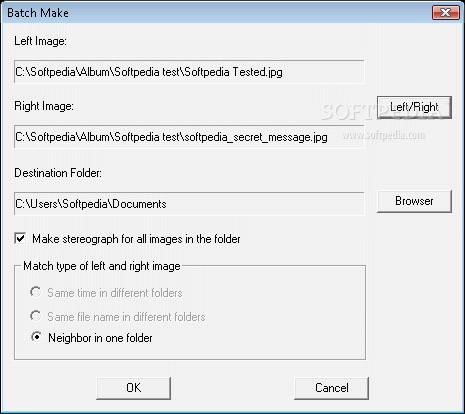Image resolution: width=465 pixels, height=414 pixels.
Task: Dismiss the dialog with Cancel
Action: [x=332, y=388]
